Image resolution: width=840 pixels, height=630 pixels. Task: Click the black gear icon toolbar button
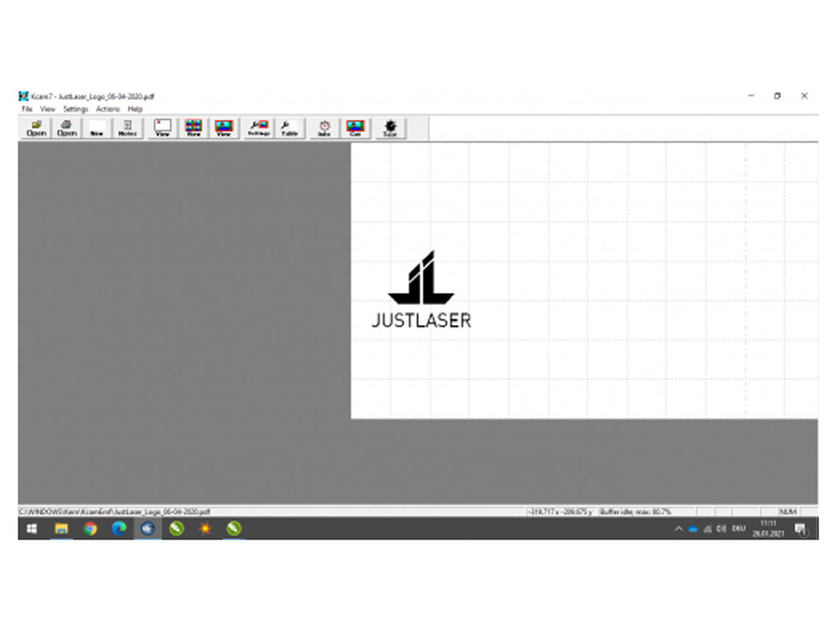[391, 128]
